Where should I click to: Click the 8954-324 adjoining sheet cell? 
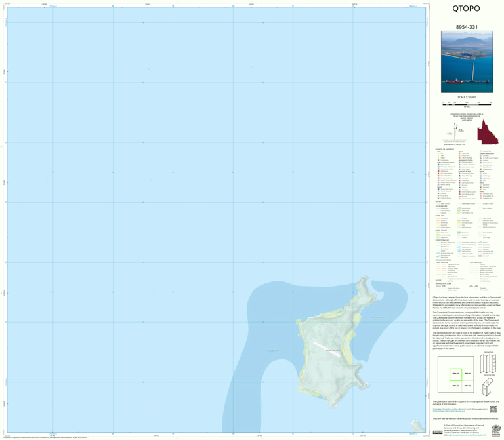coord(468,374)
